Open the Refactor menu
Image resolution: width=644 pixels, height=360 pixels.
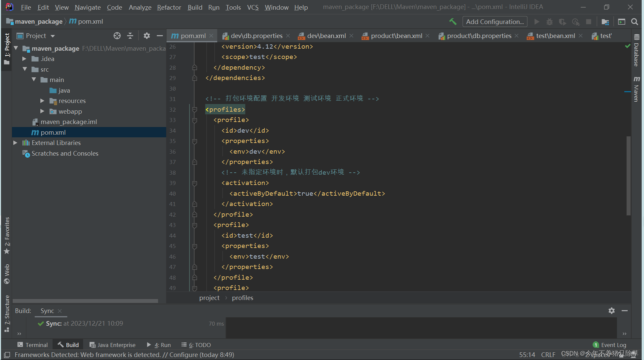169,7
